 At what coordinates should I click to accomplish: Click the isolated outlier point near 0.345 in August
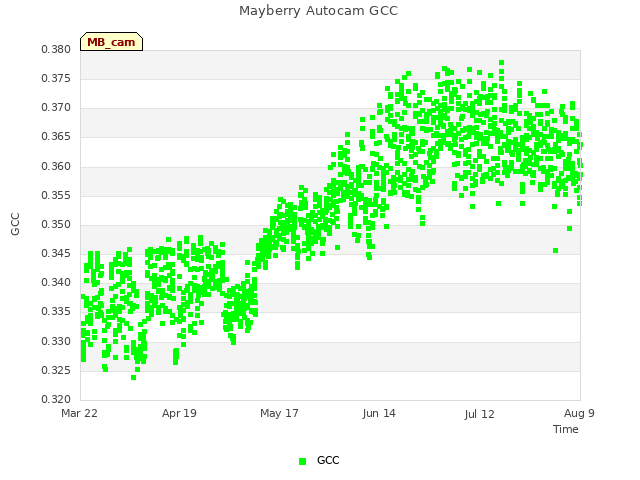(556, 250)
